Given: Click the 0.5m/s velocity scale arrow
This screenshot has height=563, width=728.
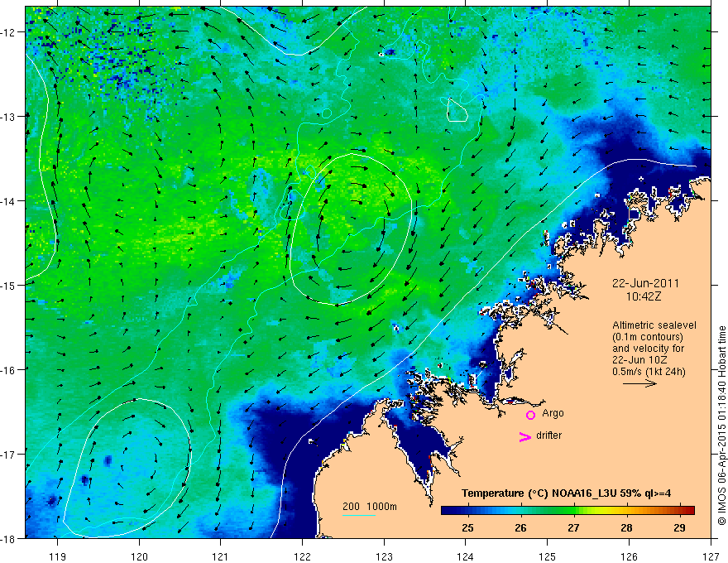Looking at the screenshot, I should [639, 383].
